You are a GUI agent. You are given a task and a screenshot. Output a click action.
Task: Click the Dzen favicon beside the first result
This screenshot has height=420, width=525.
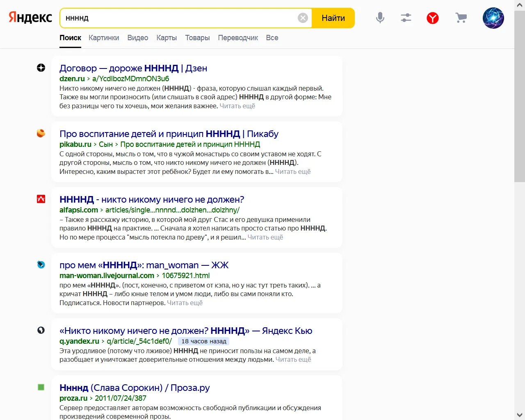click(41, 68)
